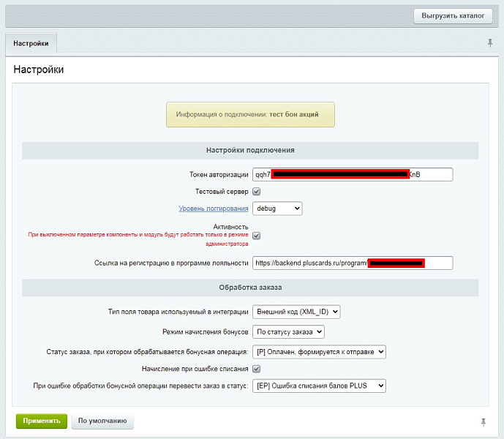The width and height of the screenshot is (504, 439).
Task: Toggle the Тестовый сервер checkbox
Action: pos(257,192)
